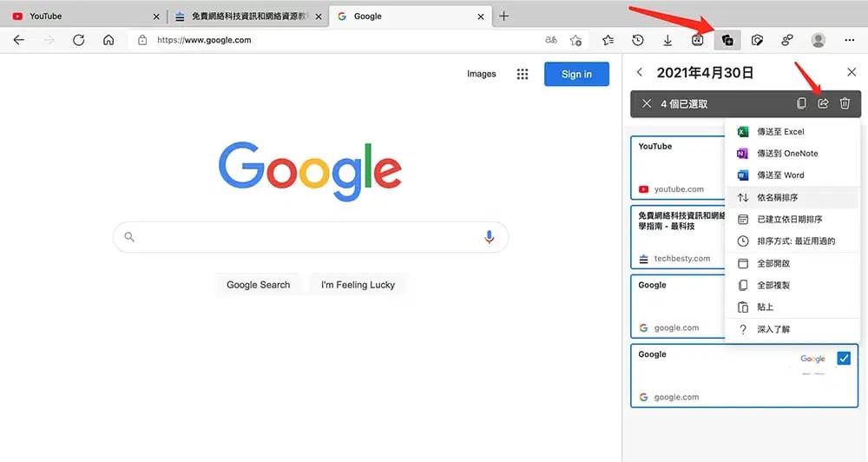The width and height of the screenshot is (868, 462).
Task: Choose 依名稱排序 sort option
Action: (x=792, y=197)
